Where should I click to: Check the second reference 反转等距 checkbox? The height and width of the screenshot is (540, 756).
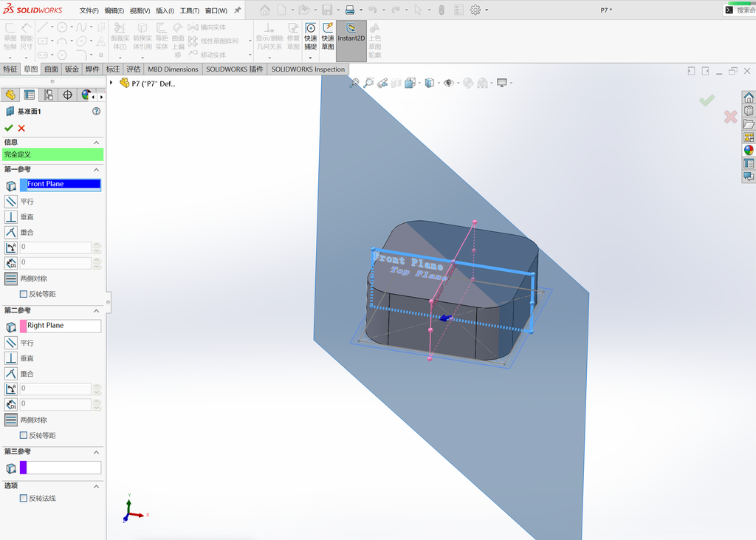click(23, 435)
